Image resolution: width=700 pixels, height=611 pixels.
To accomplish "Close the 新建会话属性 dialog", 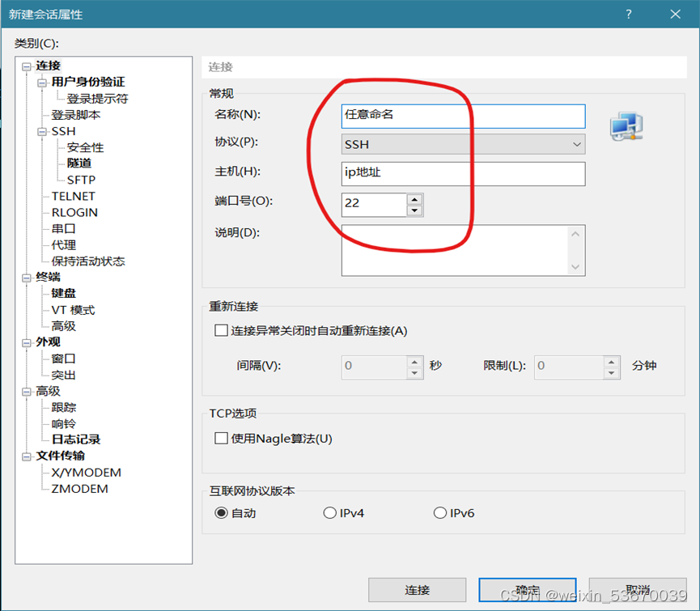I will pos(676,15).
